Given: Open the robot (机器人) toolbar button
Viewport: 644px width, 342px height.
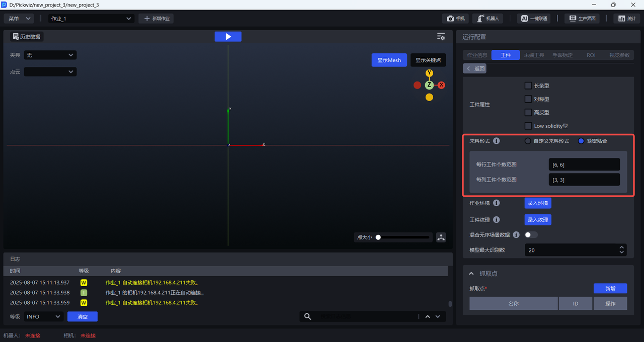Looking at the screenshot, I should click(488, 19).
